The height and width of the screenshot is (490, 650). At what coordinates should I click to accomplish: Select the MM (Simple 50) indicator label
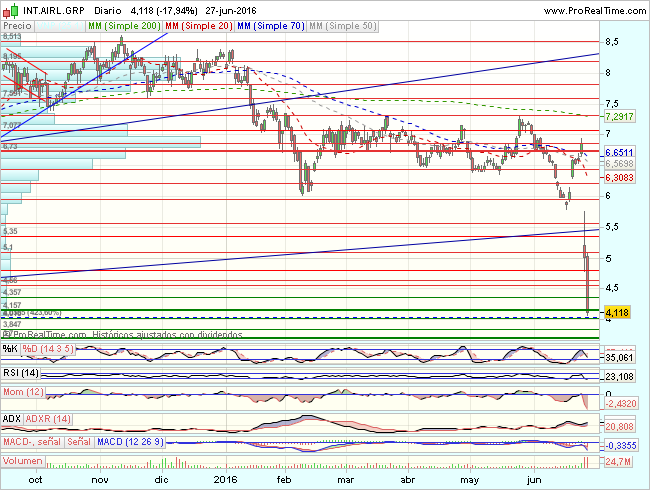pos(345,23)
